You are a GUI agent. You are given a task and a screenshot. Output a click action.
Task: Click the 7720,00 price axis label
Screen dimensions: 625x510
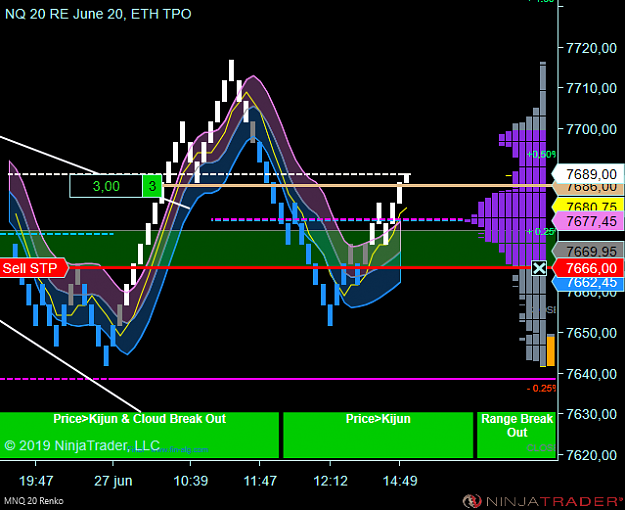click(592, 48)
